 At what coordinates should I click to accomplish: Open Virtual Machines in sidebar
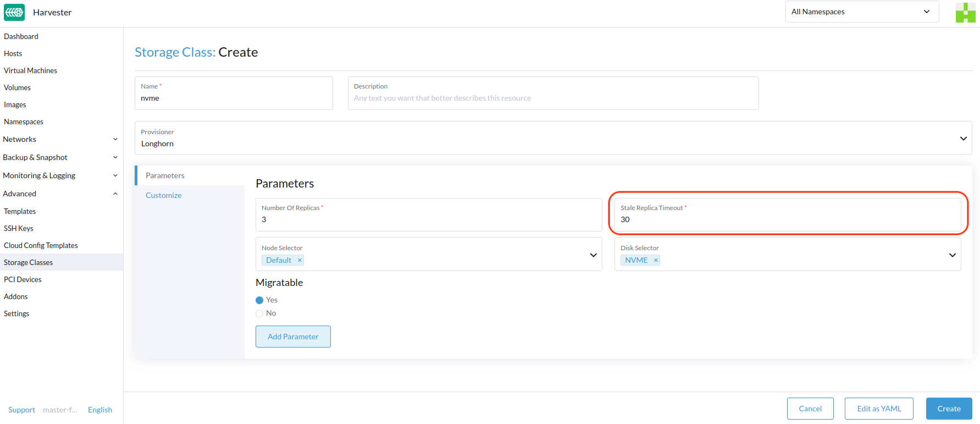pos(61,70)
